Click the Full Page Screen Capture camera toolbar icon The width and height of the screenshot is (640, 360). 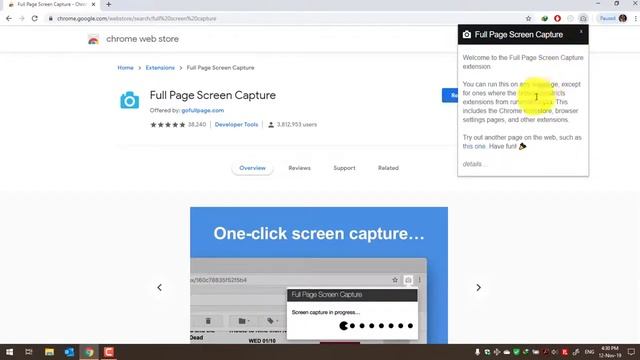pos(583,18)
